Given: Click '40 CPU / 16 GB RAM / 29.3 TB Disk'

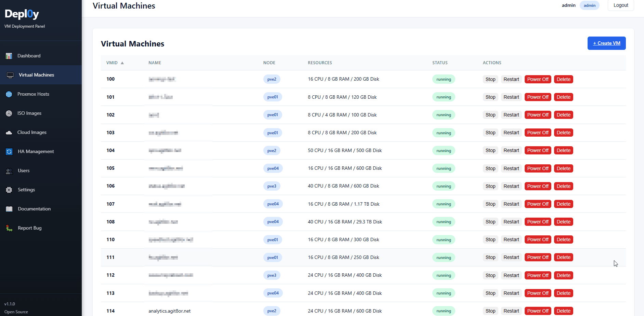Looking at the screenshot, I should click(345, 222).
